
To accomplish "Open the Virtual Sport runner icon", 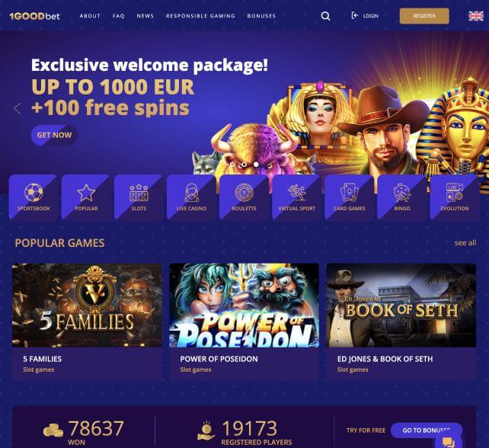I will (296, 193).
